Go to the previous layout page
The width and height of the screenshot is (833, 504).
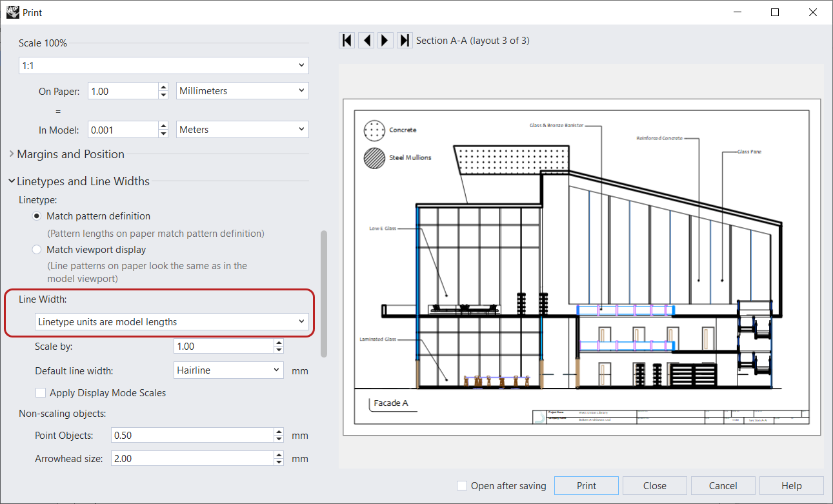coord(366,41)
